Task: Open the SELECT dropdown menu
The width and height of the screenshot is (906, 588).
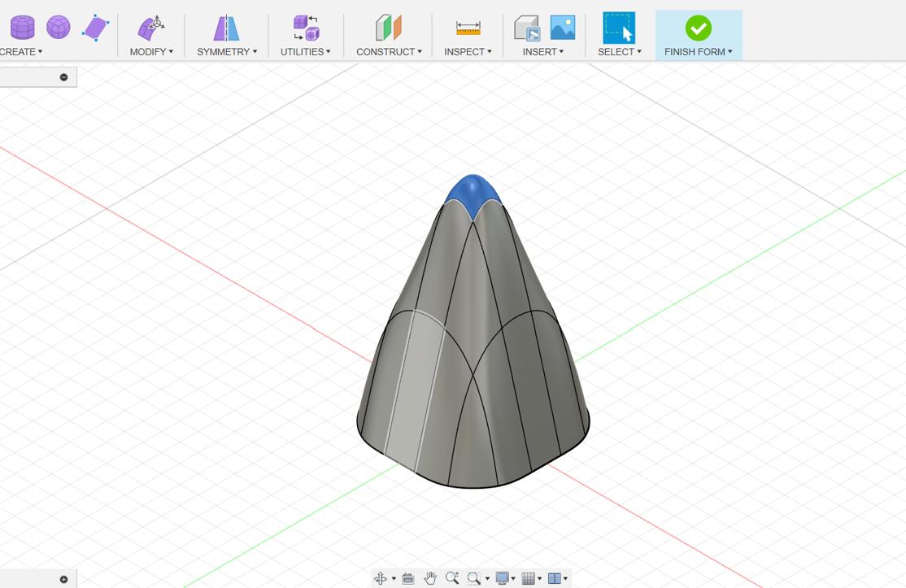Action: [x=620, y=52]
